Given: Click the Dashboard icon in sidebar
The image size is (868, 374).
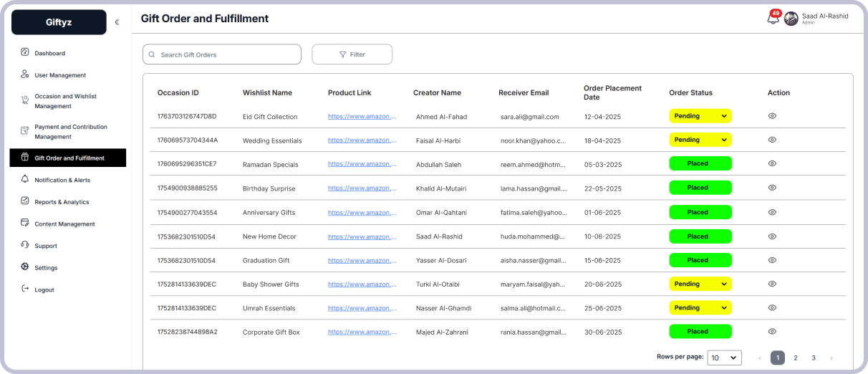Looking at the screenshot, I should tap(25, 52).
